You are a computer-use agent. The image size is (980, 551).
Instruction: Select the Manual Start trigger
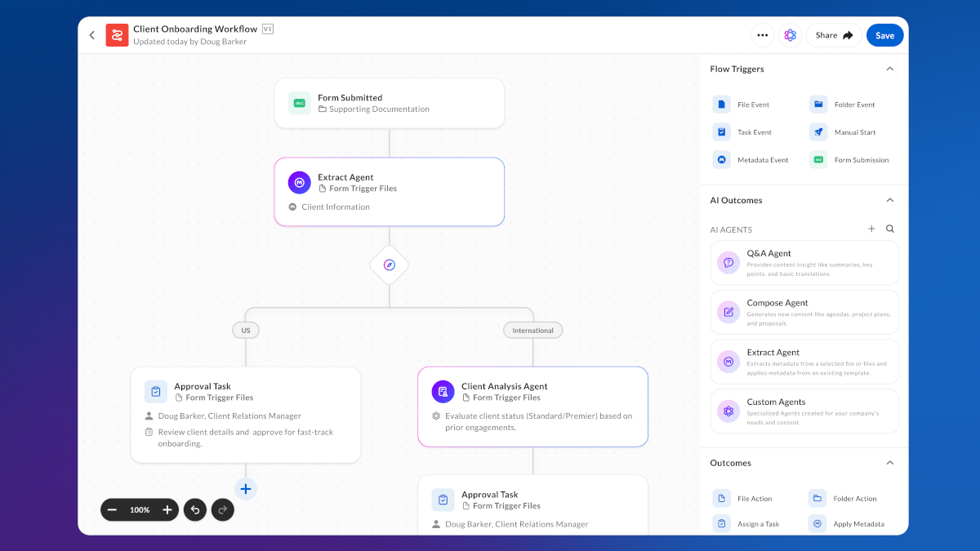coord(844,132)
